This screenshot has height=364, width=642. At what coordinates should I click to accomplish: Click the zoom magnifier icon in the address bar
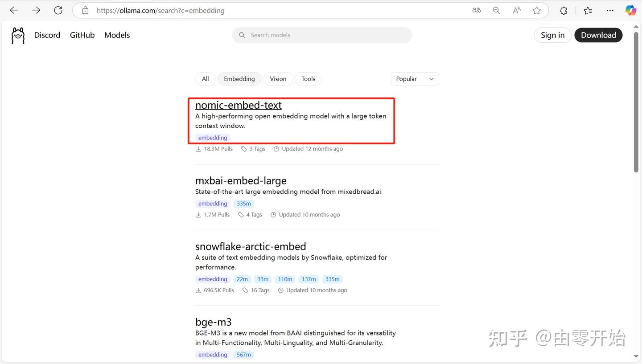(496, 10)
